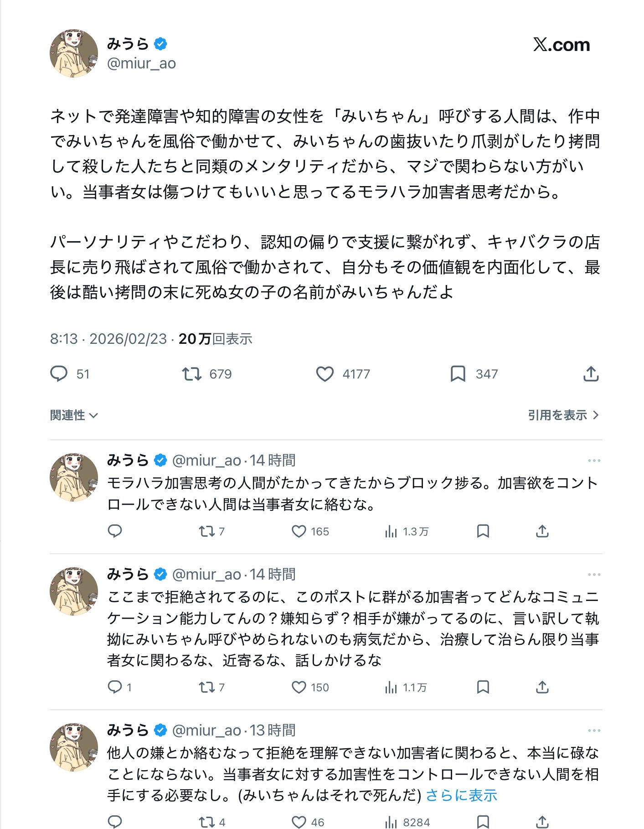Viewport: 644px width, 829px height.
Task: Bookmark the second reply with 150 likes
Action: click(483, 687)
